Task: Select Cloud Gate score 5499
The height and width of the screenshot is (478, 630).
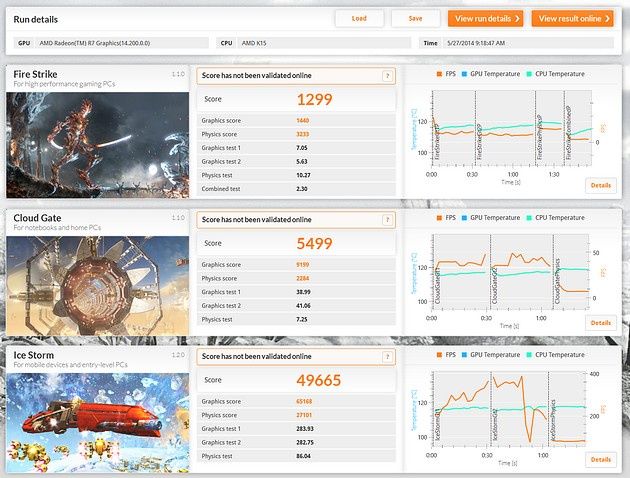Action: 315,243
